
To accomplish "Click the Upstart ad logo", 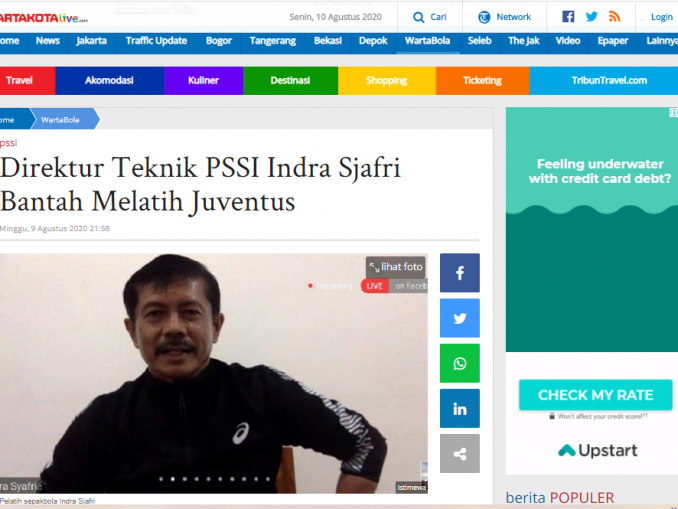I will [598, 451].
